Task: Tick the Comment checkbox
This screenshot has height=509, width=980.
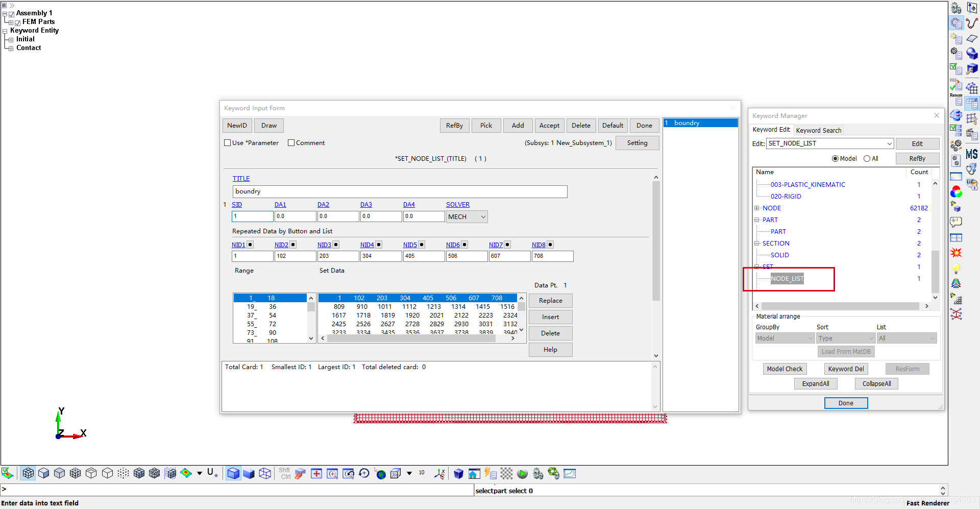Action: pyautogui.click(x=291, y=143)
